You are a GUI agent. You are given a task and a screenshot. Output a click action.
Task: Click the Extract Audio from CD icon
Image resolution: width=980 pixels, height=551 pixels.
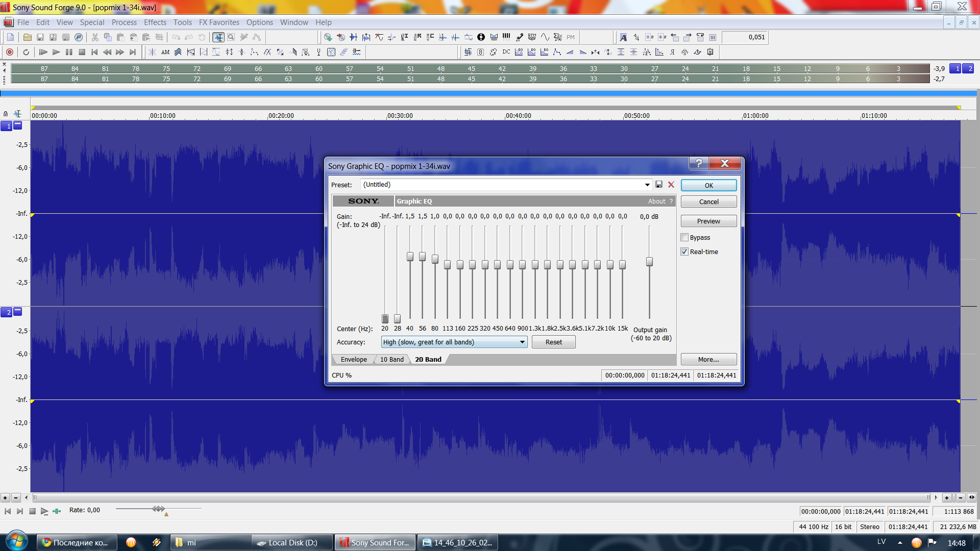[328, 37]
